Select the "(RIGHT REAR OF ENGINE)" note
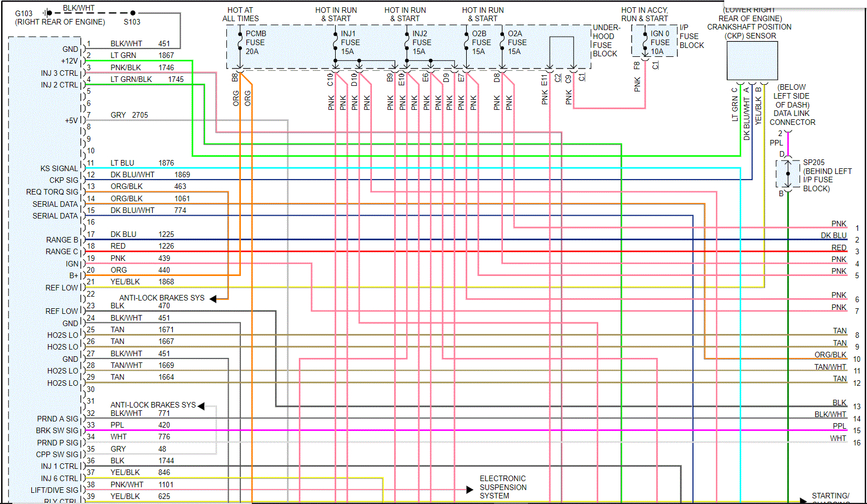The height and width of the screenshot is (504, 867). 60,22
